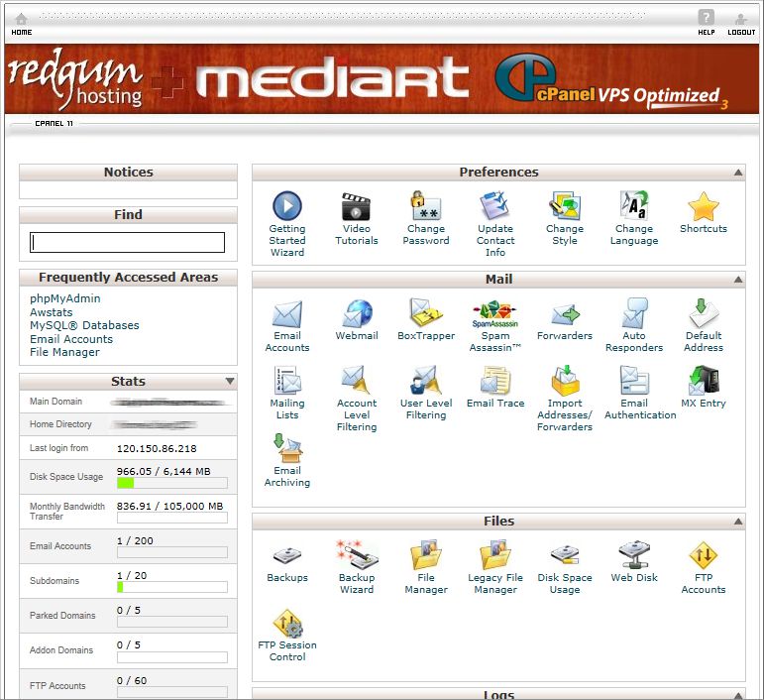Open Webmail from the Mail section
The width and height of the screenshot is (764, 700).
(x=357, y=315)
